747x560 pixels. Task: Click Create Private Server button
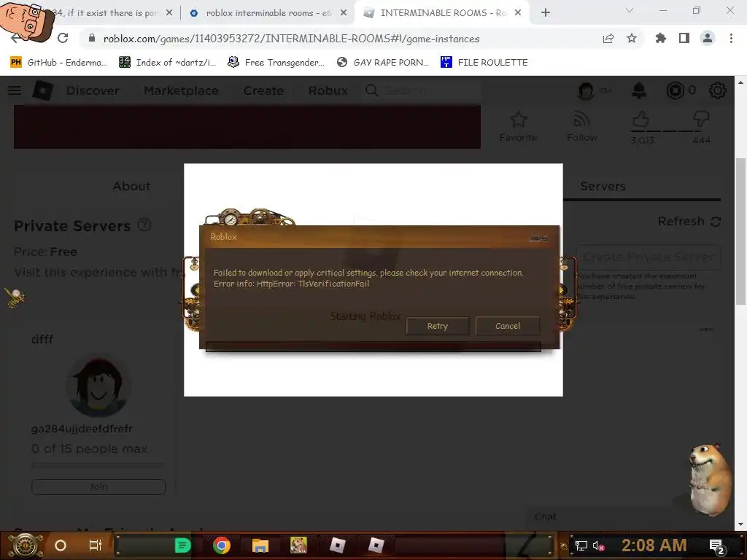click(648, 257)
